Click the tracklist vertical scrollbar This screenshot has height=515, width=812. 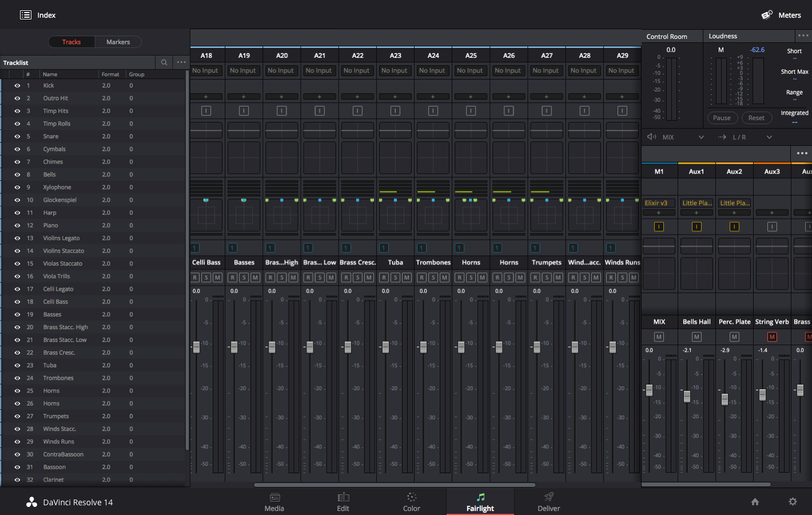pos(187,260)
